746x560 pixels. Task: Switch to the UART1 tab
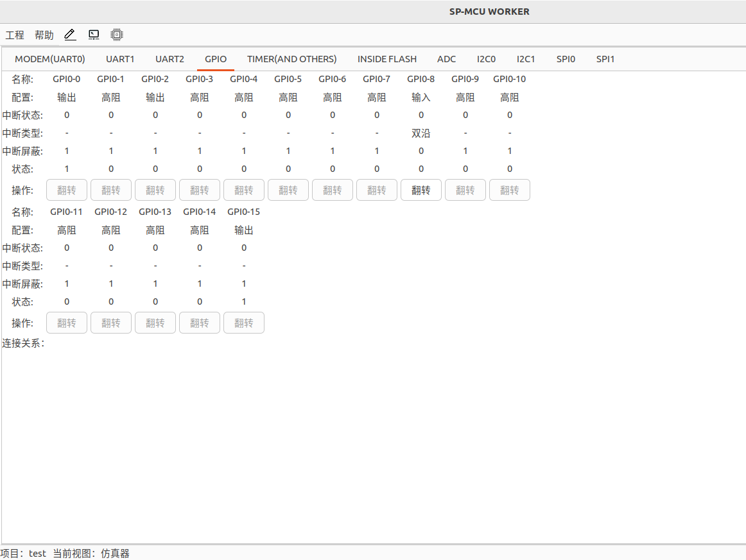pyautogui.click(x=120, y=59)
